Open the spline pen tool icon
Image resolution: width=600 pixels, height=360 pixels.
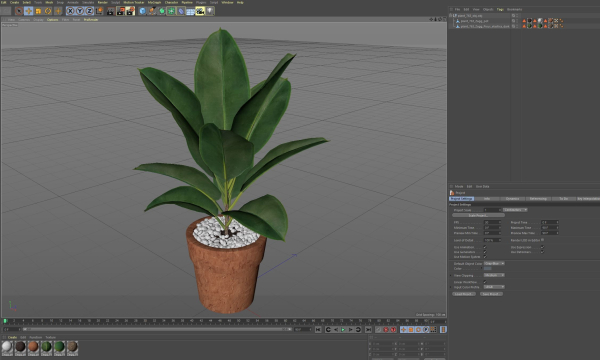click(152, 11)
